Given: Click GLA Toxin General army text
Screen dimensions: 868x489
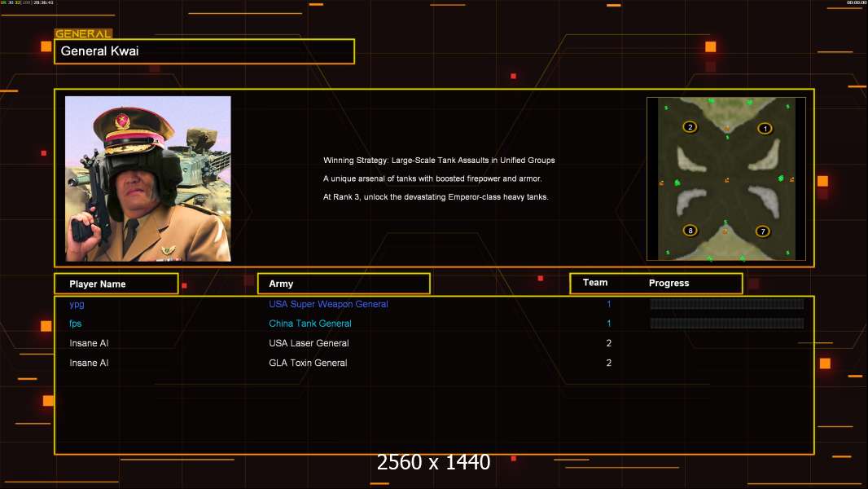Looking at the screenshot, I should (308, 363).
